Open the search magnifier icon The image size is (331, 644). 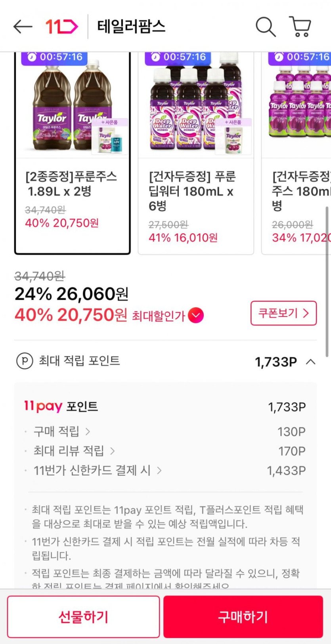point(265,27)
